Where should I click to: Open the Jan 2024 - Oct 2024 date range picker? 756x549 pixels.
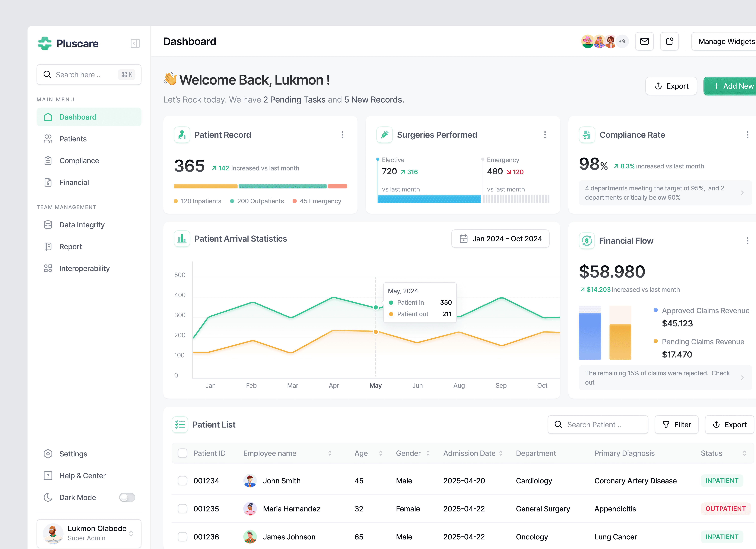500,239
